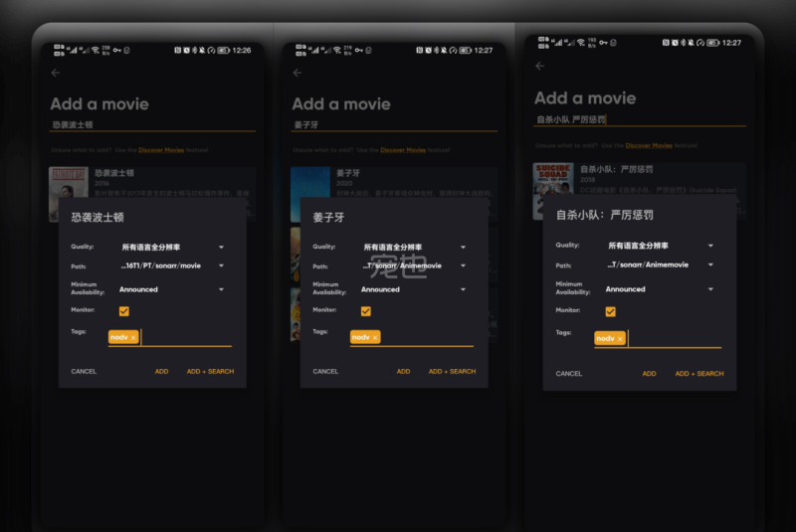The height and width of the screenshot is (532, 796).
Task: Click Tags input field in 恐袭波士顿 dialog
Action: [x=185, y=338]
